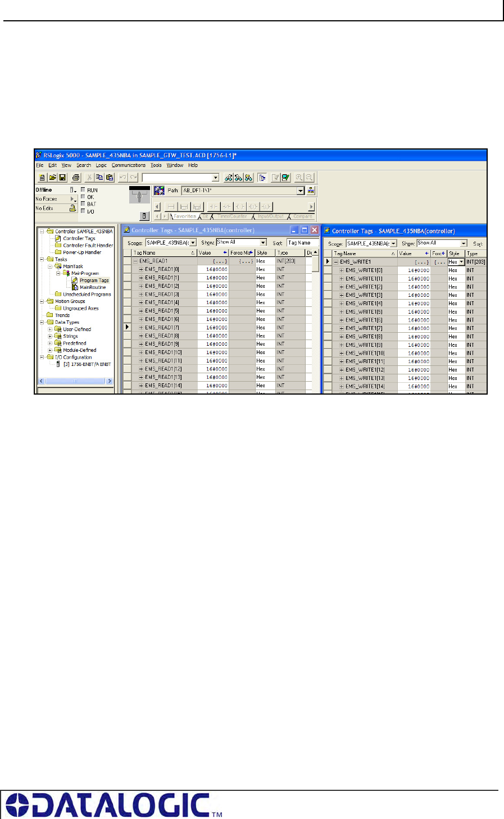The height and width of the screenshot is (819, 504).
Task: Open the Logic menu
Action: click(101, 165)
